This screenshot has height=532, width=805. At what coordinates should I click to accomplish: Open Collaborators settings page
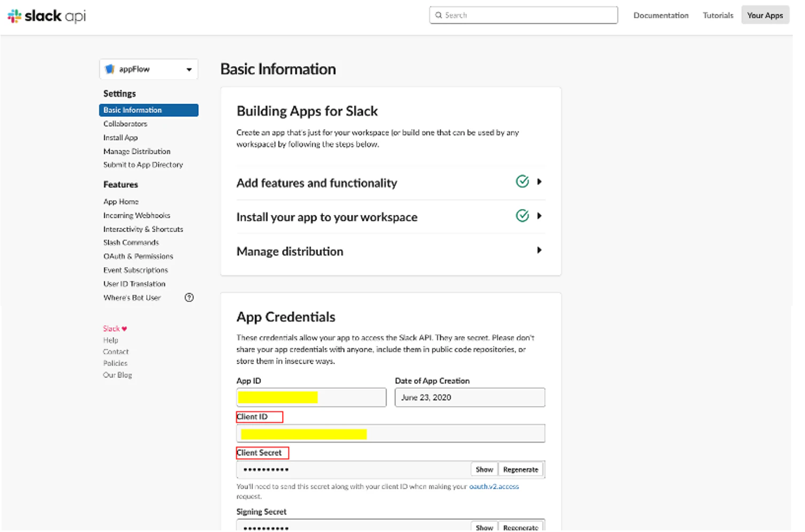(126, 124)
